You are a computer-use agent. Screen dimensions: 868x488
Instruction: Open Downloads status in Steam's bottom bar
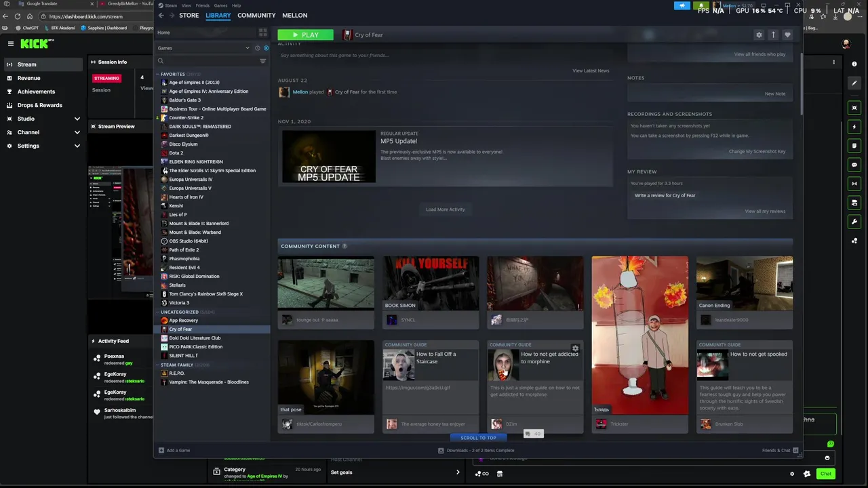click(476, 450)
